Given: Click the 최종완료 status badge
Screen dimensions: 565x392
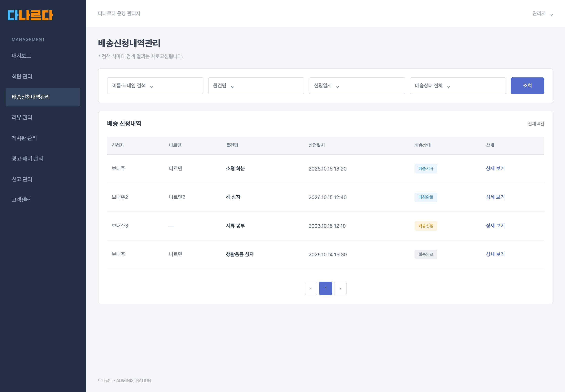Looking at the screenshot, I should tap(426, 254).
